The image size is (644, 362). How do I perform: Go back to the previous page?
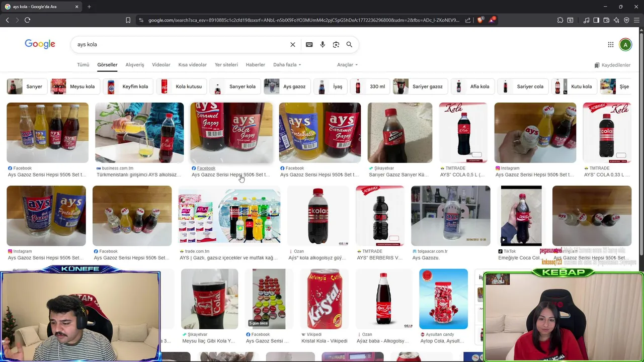tap(7, 20)
